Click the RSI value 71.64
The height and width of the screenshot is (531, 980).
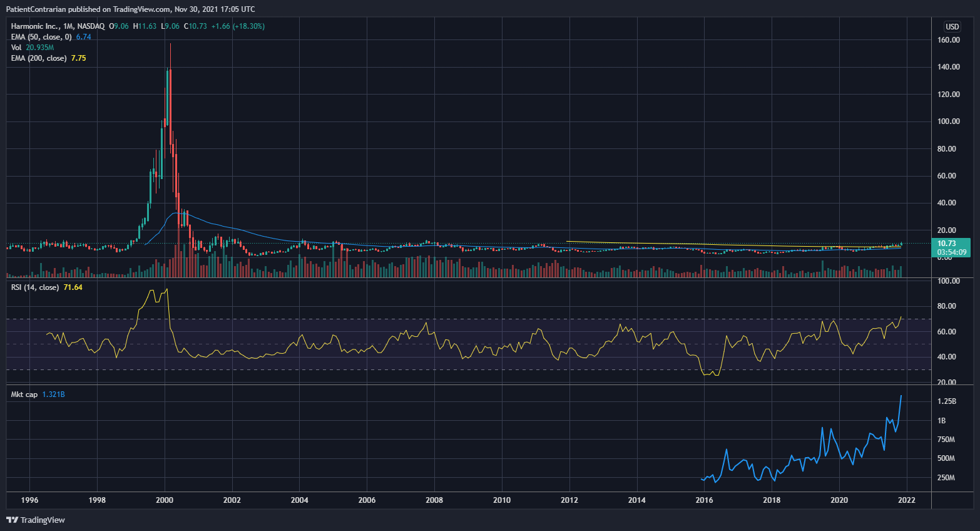(x=73, y=287)
